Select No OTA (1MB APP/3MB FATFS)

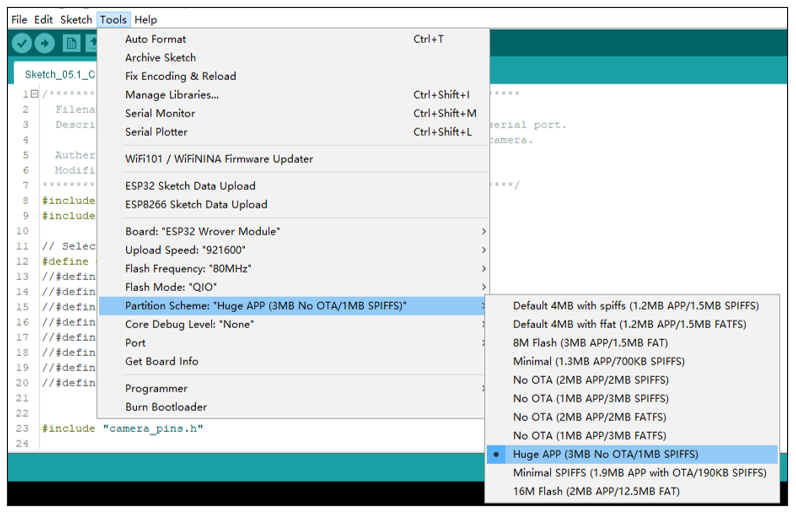[632, 435]
